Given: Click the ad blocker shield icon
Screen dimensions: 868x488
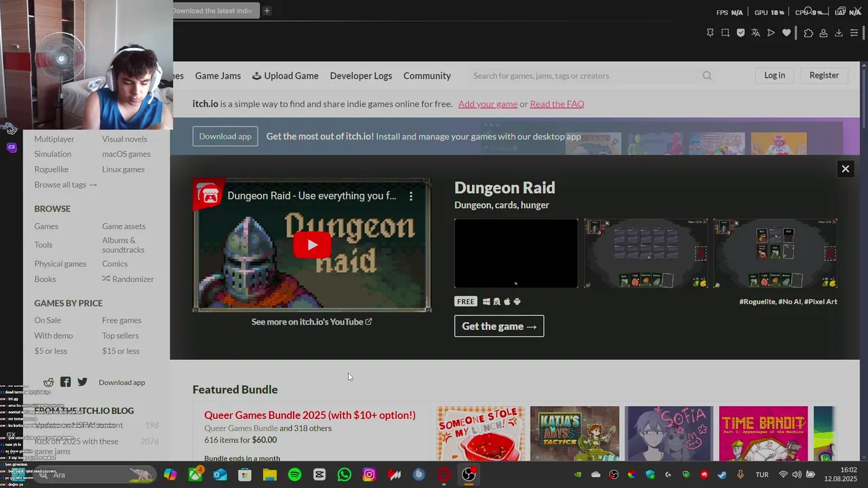Looking at the screenshot, I should (x=741, y=33).
